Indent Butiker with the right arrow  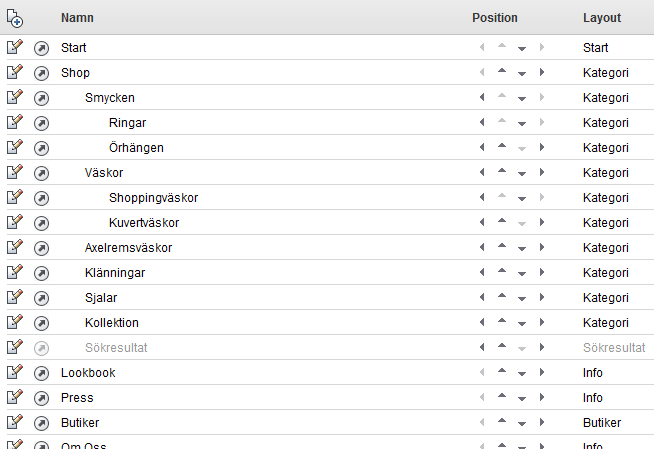coord(541,422)
